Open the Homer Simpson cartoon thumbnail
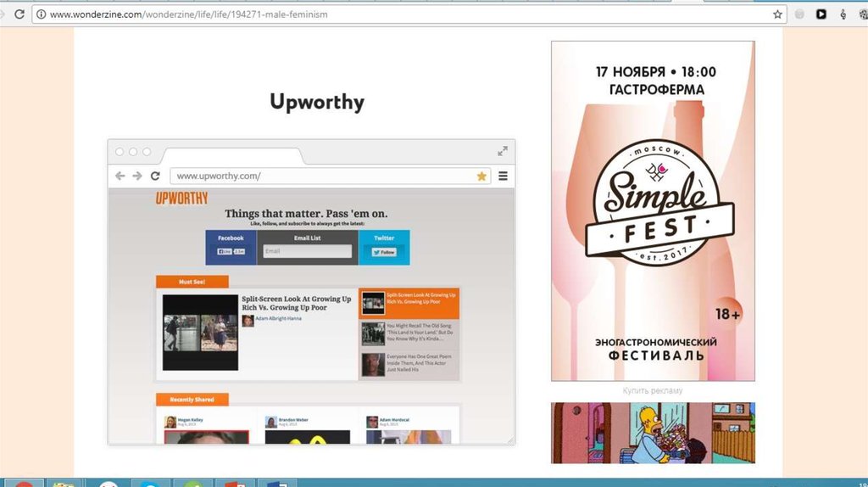The width and height of the screenshot is (868, 487). pyautogui.click(x=653, y=433)
